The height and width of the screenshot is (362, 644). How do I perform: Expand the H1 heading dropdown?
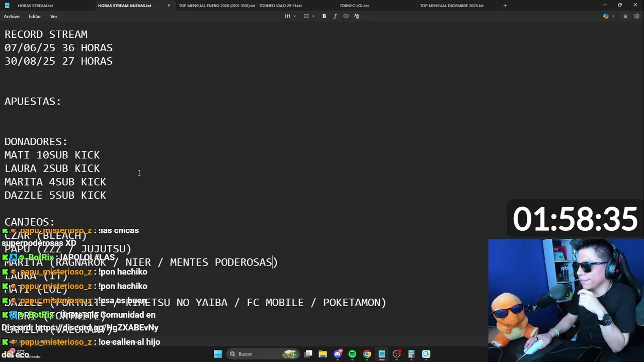pyautogui.click(x=290, y=16)
